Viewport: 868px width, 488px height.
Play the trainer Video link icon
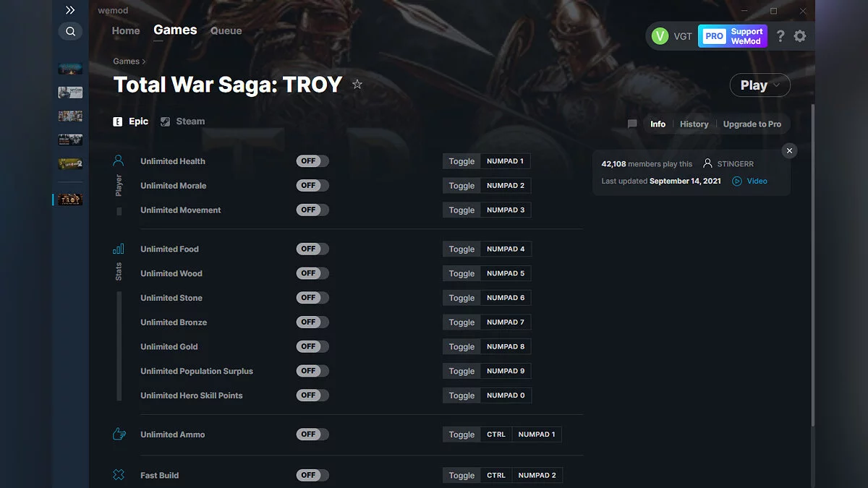pyautogui.click(x=737, y=181)
